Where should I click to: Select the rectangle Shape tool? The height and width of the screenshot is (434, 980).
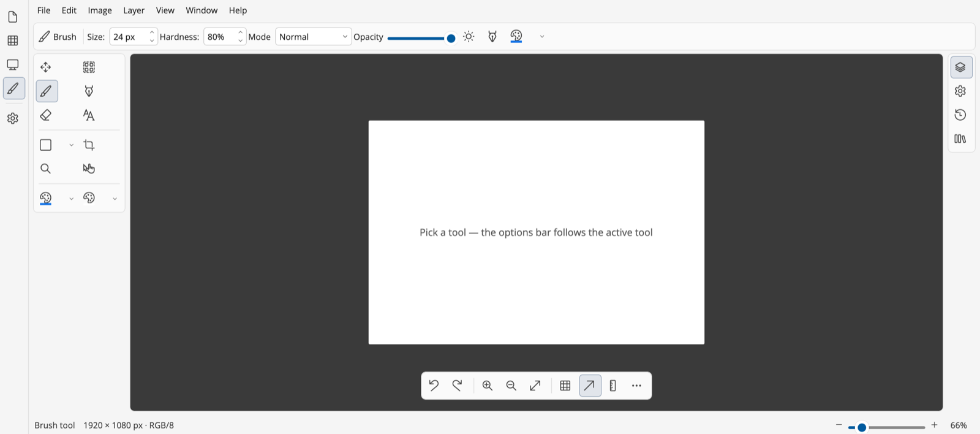(x=46, y=145)
